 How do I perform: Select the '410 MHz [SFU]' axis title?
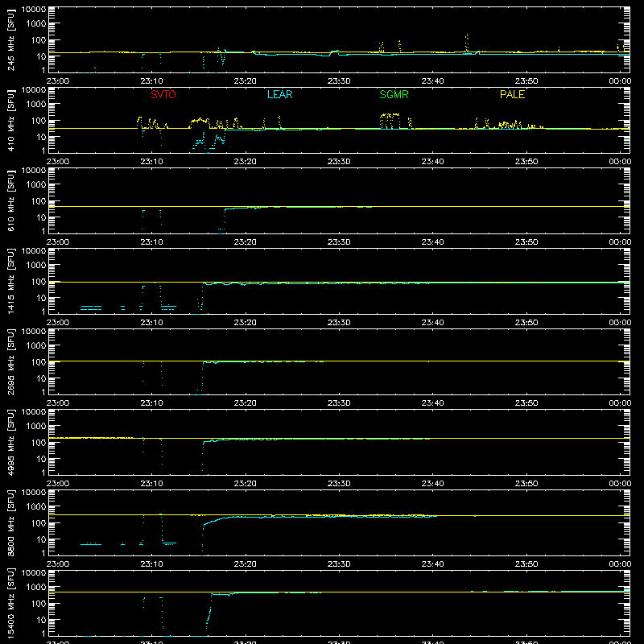click(x=11, y=120)
